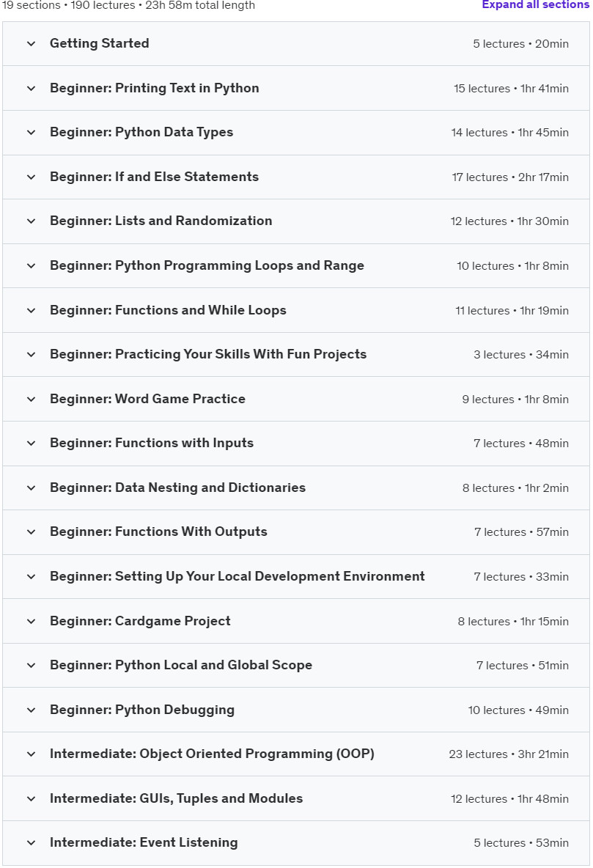Viewport: 593px width, 868px height.
Task: Select 'Beginner: Lists and Randomization' title
Action: tap(161, 221)
